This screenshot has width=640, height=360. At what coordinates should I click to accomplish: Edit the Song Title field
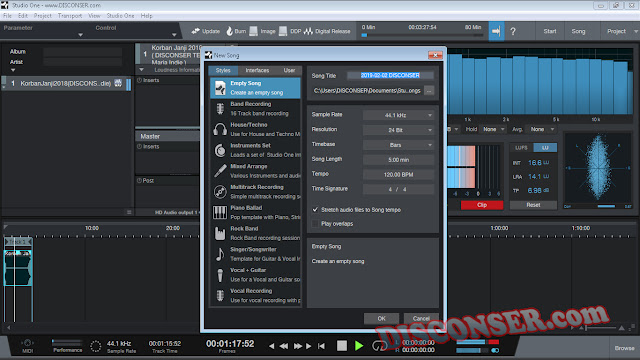point(390,75)
